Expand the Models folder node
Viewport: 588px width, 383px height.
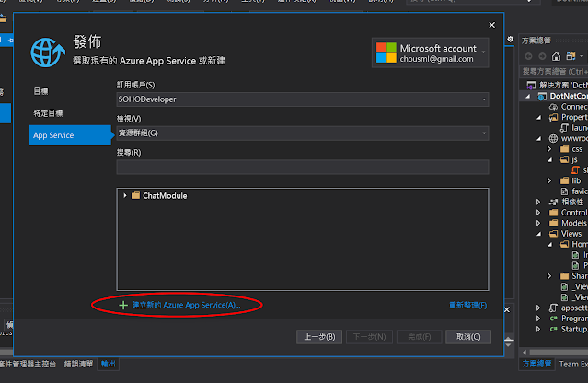[538, 223]
